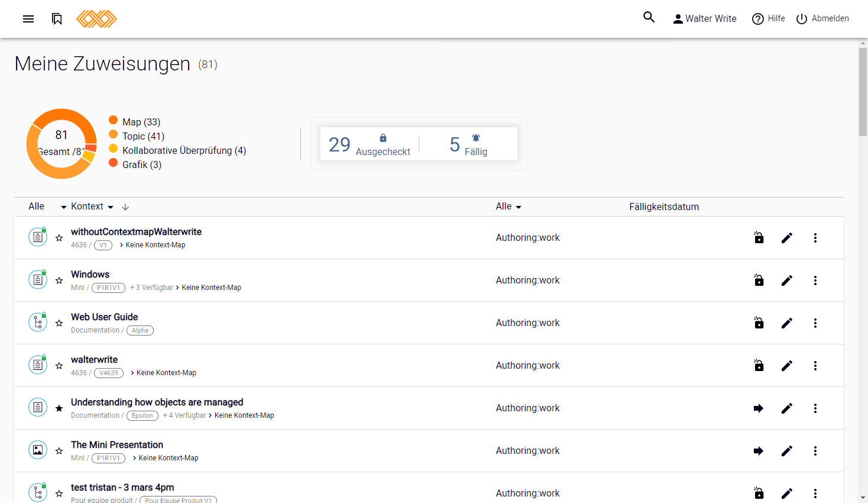Open more options for withoutContextmapWalterwrite

tap(815, 238)
